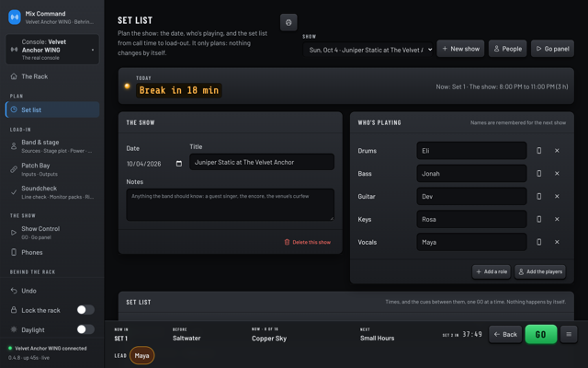Click the previous song Saltwater
Screen dimensions: 588x368
pos(187,338)
